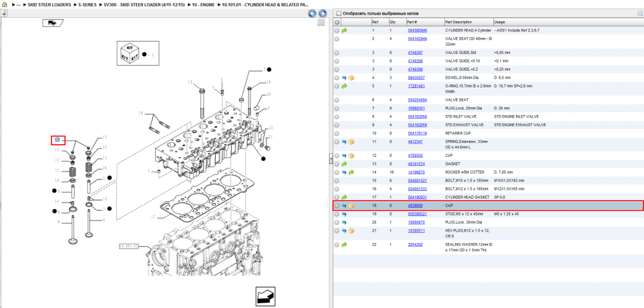
Task: Click package icon on SPRING,Extension row
Action: click(x=351, y=142)
